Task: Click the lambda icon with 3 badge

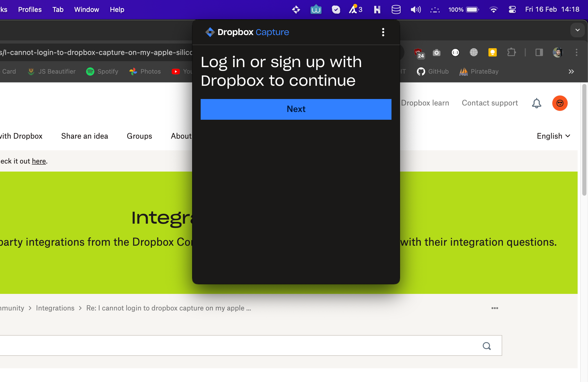Action: [355, 10]
